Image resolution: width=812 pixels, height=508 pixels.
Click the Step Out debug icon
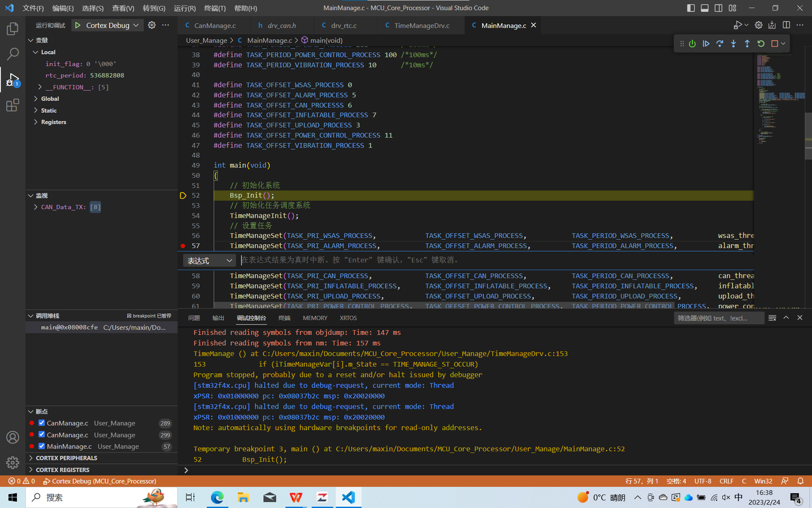click(747, 43)
